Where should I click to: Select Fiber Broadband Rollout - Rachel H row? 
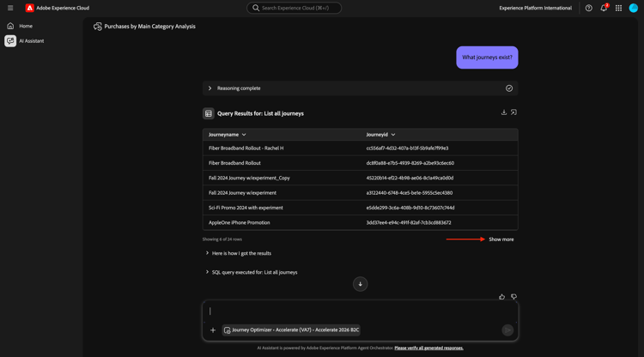[x=360, y=148]
